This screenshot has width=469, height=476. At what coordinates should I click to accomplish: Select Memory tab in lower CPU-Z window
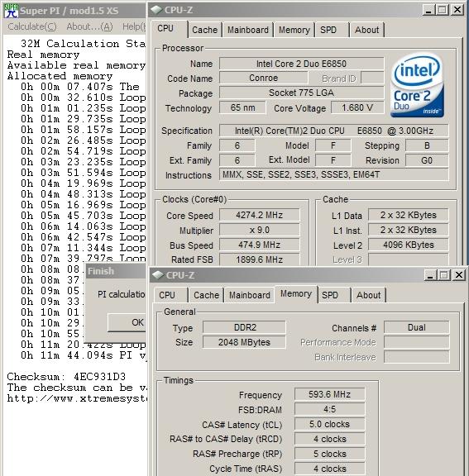(x=296, y=293)
